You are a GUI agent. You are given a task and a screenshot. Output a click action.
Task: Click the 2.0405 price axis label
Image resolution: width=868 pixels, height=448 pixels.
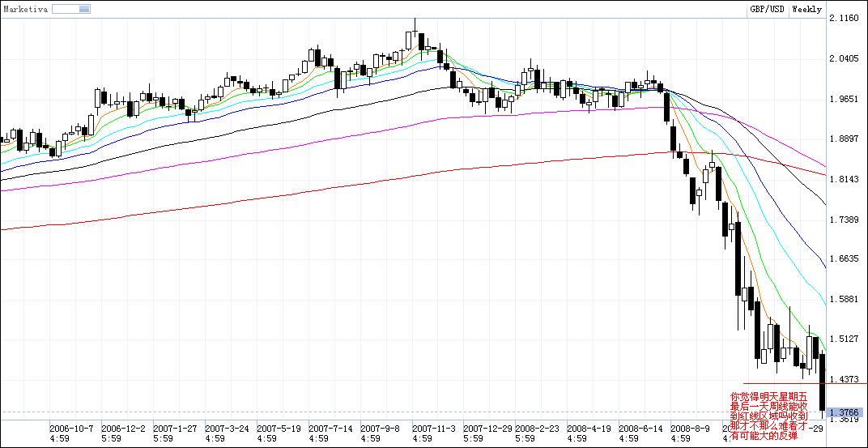843,58
